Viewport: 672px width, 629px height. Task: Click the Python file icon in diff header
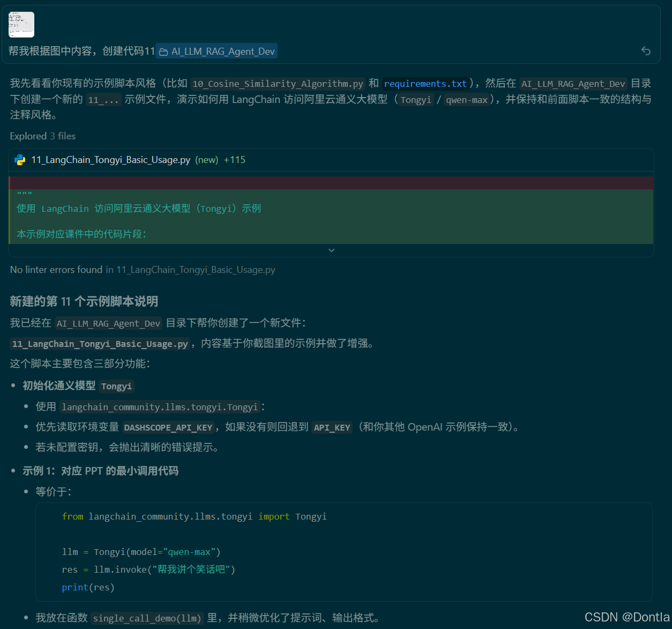20,160
